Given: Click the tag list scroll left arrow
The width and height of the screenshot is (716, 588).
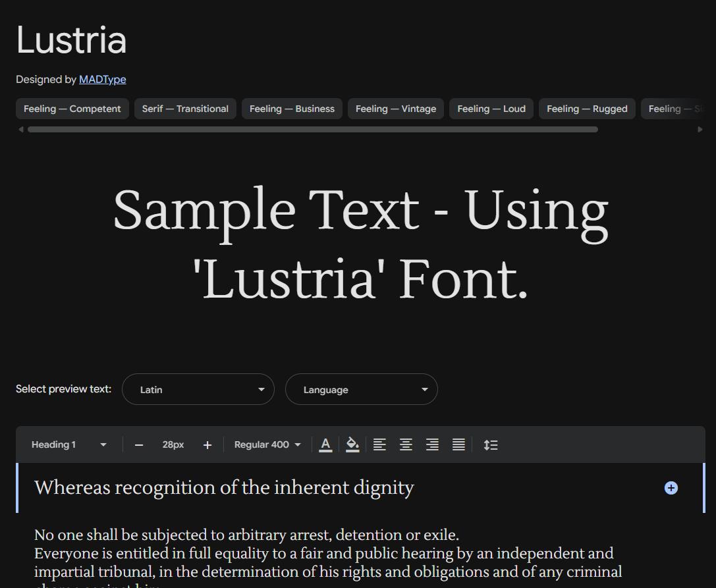Looking at the screenshot, I should 20,130.
